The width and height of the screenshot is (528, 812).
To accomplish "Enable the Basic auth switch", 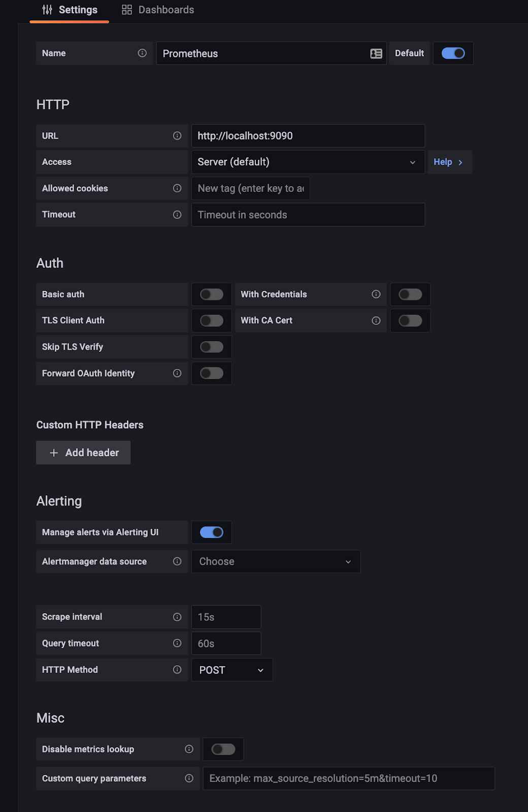I will pos(212,294).
